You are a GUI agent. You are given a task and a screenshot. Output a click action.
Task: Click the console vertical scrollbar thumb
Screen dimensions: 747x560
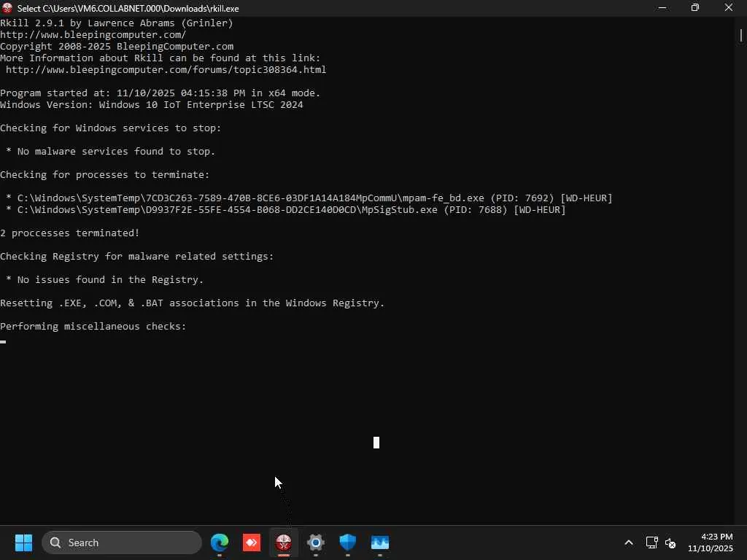tap(741, 35)
